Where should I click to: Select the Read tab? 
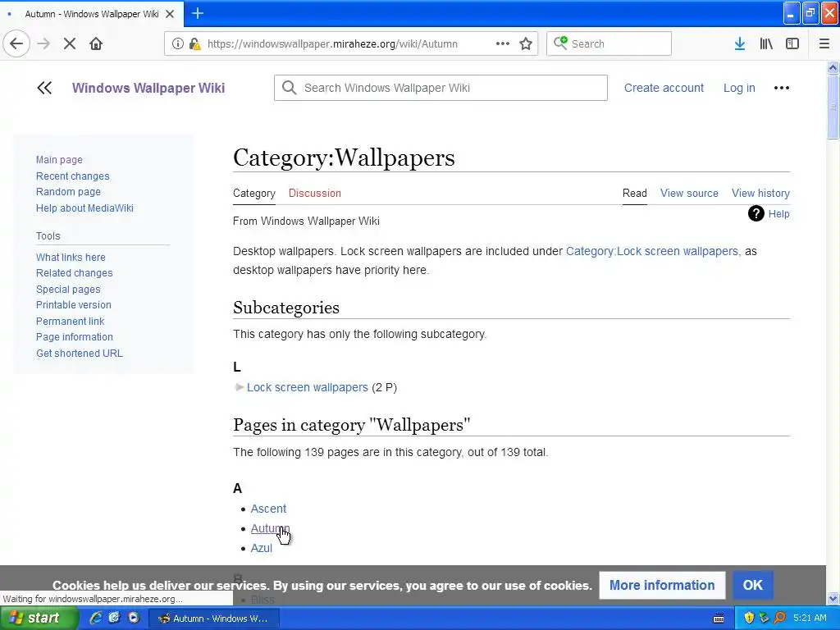pyautogui.click(x=635, y=194)
